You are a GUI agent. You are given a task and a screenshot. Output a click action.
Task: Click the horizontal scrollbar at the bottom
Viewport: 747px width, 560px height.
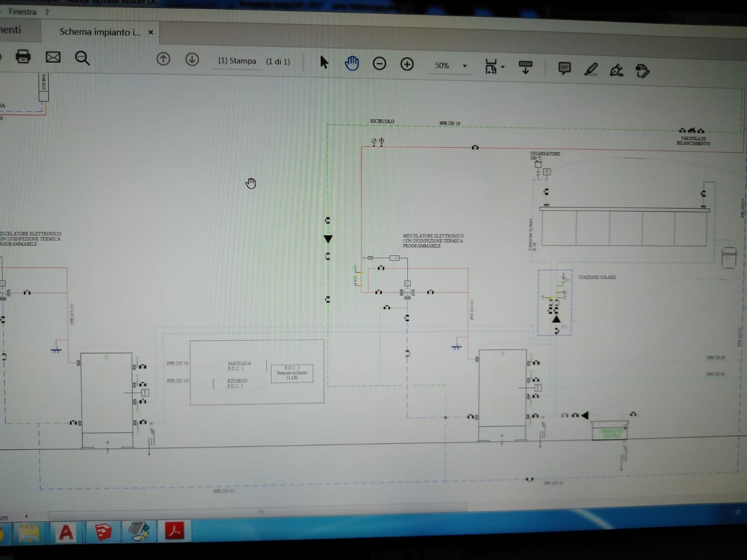click(261, 511)
